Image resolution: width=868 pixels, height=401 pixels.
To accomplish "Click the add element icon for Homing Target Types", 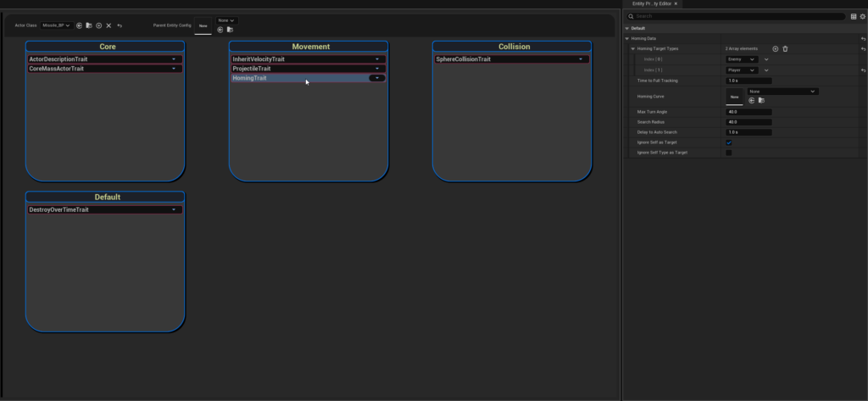I will [775, 49].
